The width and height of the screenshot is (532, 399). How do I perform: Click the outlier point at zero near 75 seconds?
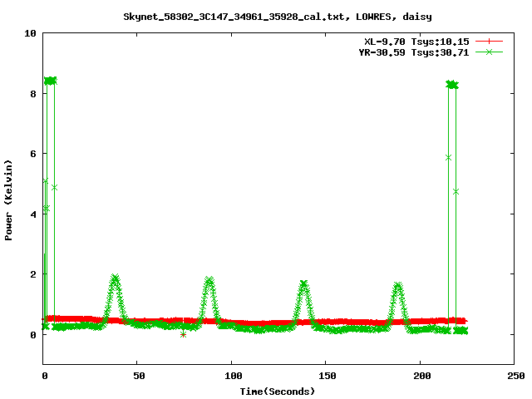pos(183,335)
